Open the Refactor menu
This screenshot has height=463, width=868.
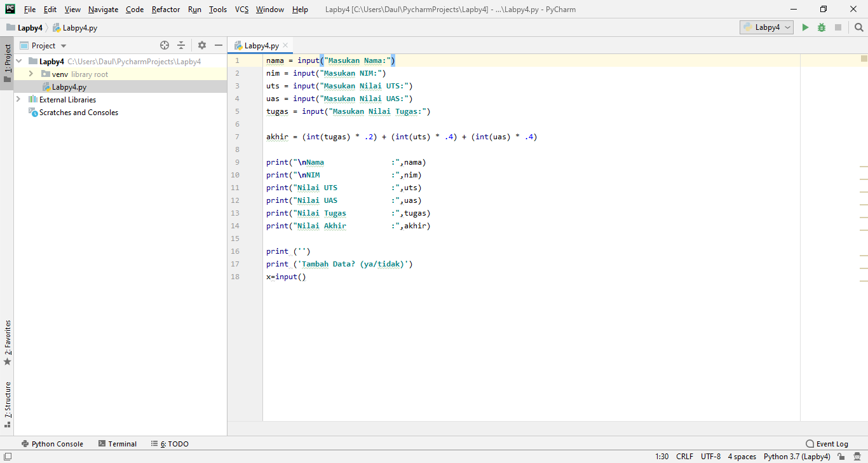[165, 9]
